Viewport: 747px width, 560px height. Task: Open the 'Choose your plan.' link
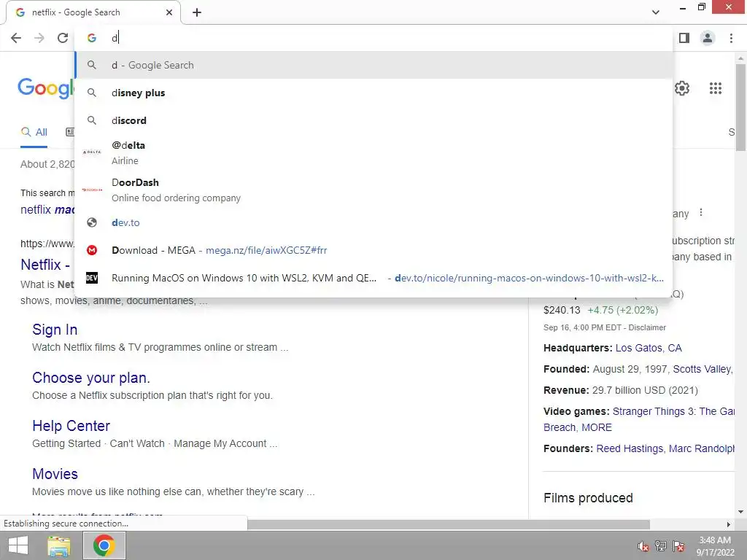pyautogui.click(x=91, y=378)
